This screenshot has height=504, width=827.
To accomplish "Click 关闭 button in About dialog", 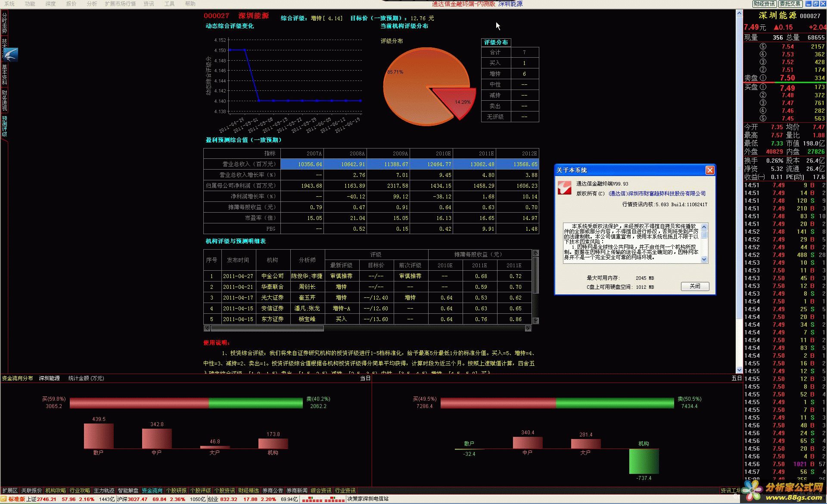I will (x=695, y=286).
